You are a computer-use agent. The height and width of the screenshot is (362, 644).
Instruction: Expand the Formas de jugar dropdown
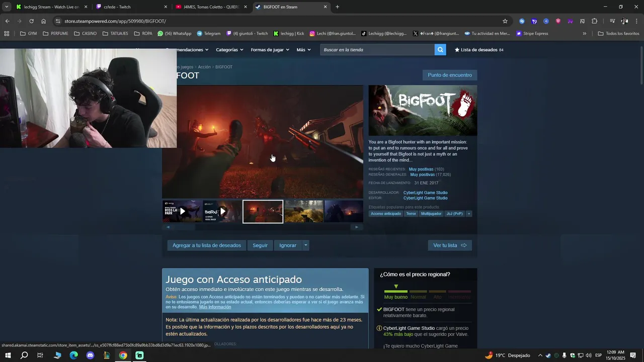270,50
